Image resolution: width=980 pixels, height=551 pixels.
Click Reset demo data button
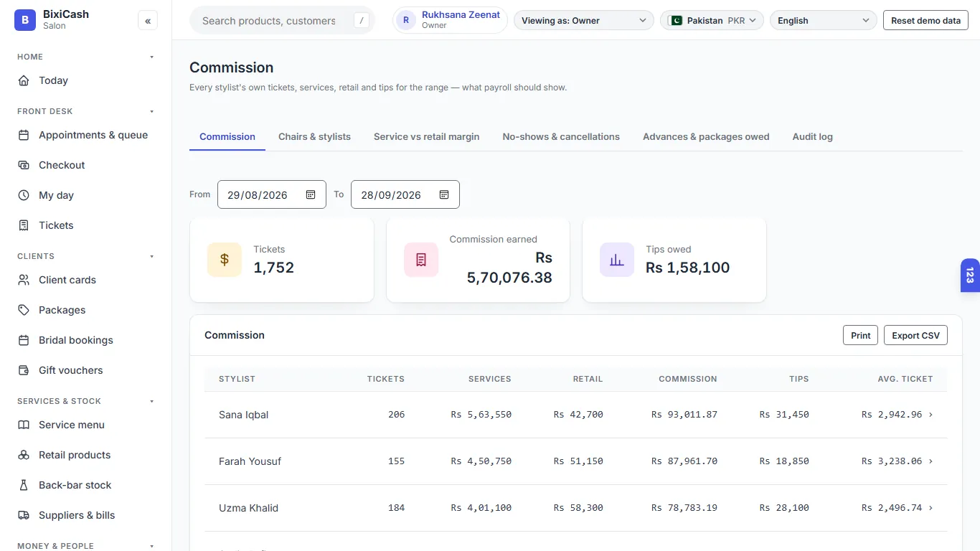click(x=925, y=21)
